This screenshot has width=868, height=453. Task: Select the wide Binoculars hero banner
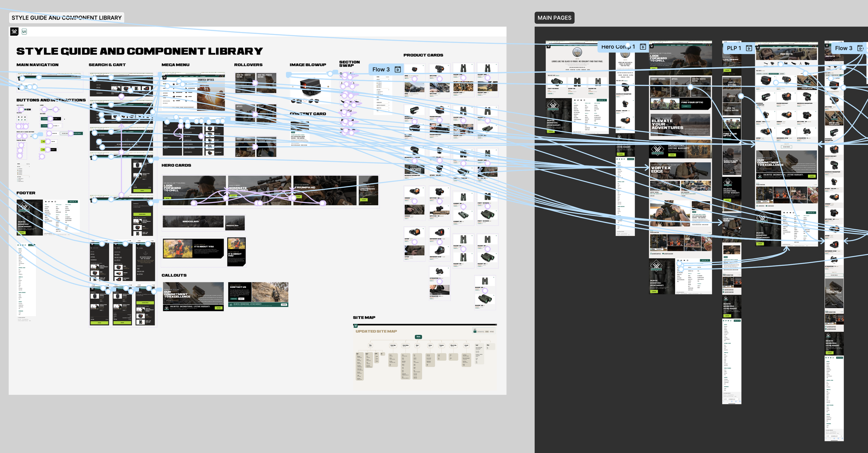(x=193, y=221)
